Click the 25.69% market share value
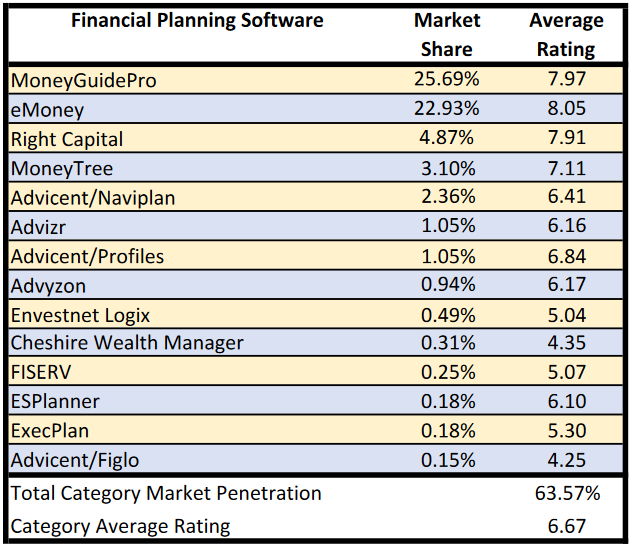Viewport: 632px width, 551px height. click(447, 79)
